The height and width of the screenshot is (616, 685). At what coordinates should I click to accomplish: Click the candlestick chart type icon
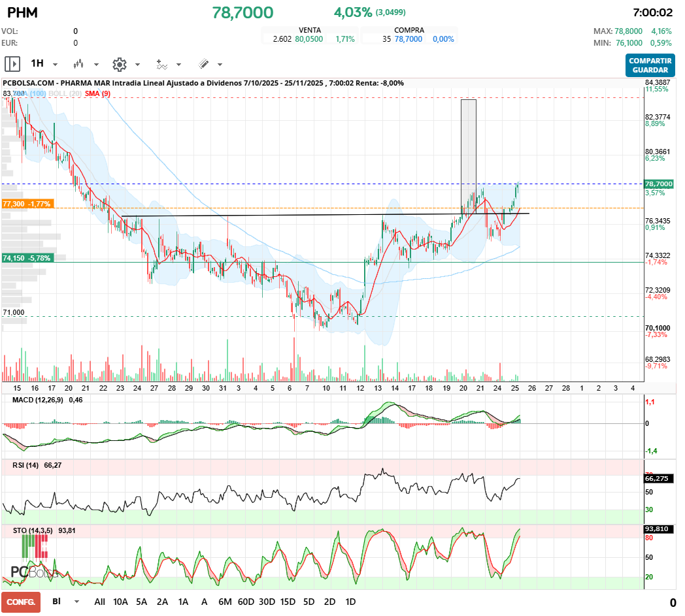79,64
